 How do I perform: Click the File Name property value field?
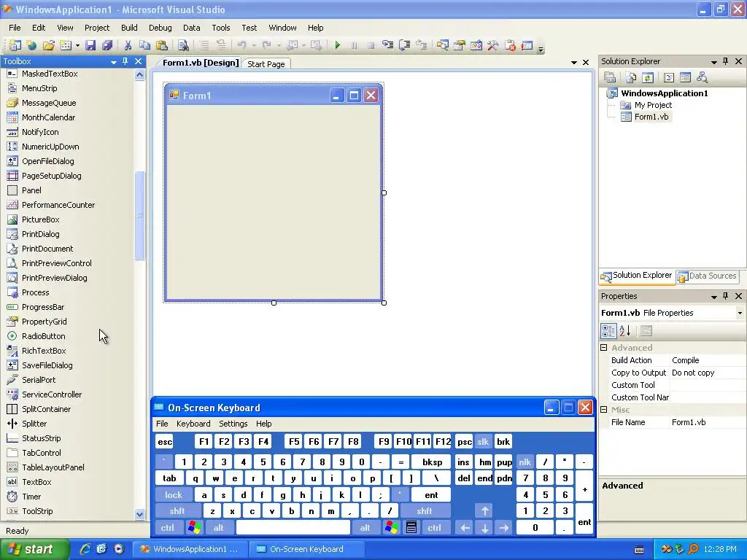[708, 422]
